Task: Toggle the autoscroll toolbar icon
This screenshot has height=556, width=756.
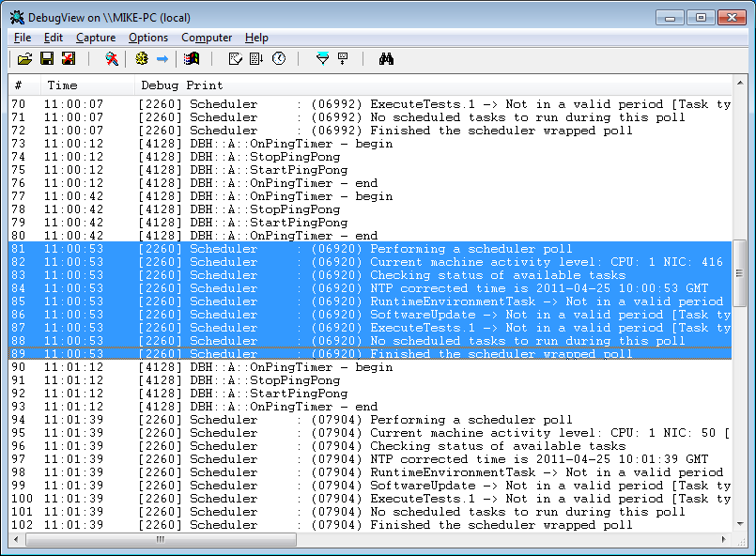Action: pos(256,59)
